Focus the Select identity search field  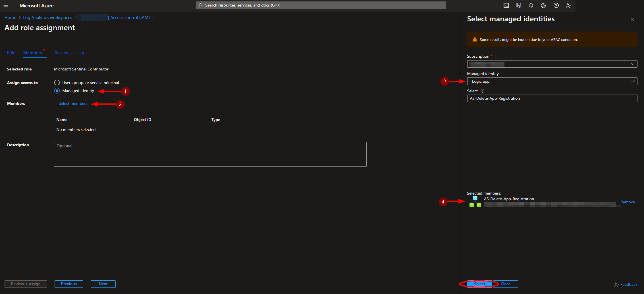pos(552,99)
